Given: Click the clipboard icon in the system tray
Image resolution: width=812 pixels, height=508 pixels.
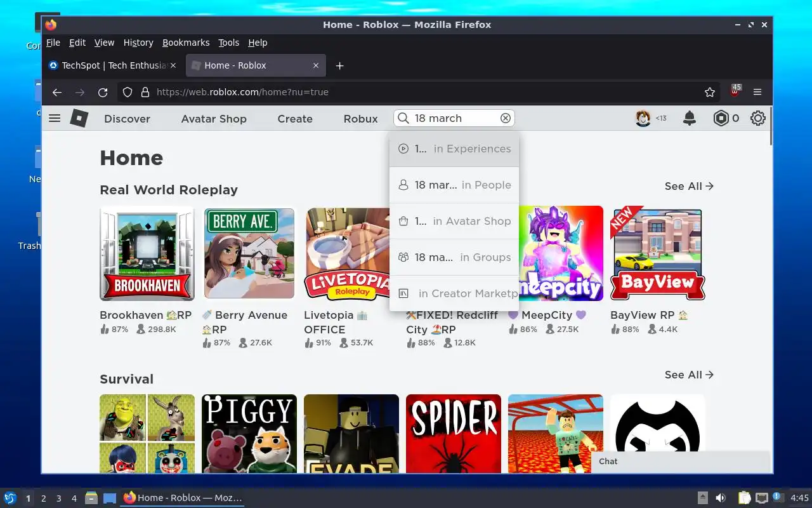Looking at the screenshot, I should pos(745,498).
